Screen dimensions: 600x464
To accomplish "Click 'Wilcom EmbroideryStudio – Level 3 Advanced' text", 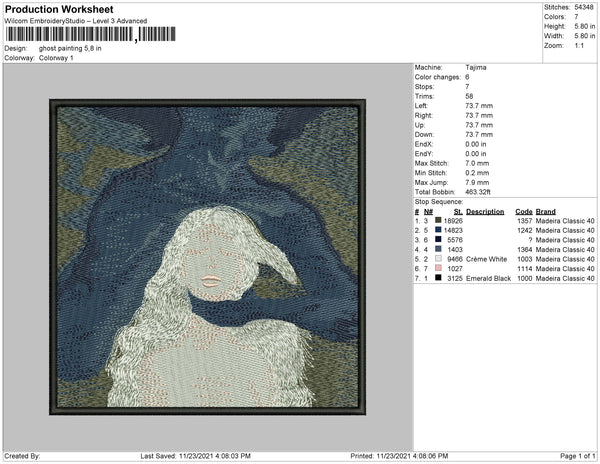I will [x=76, y=21].
